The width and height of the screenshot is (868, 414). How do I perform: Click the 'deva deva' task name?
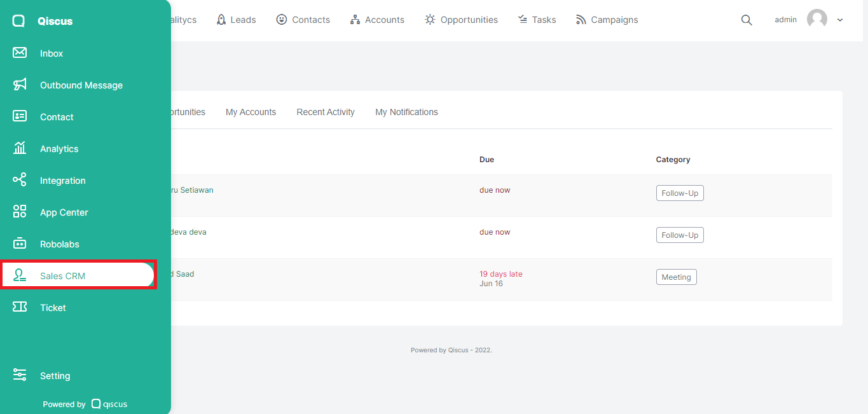coord(189,232)
